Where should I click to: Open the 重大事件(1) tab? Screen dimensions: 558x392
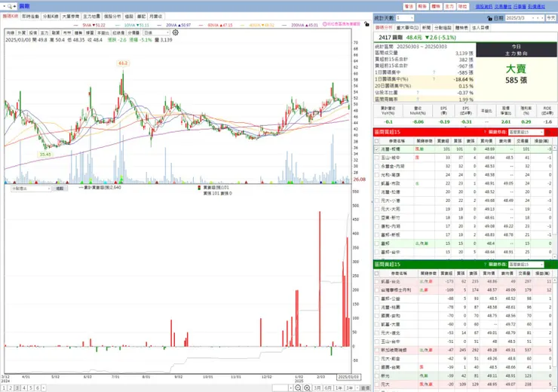pos(407,27)
